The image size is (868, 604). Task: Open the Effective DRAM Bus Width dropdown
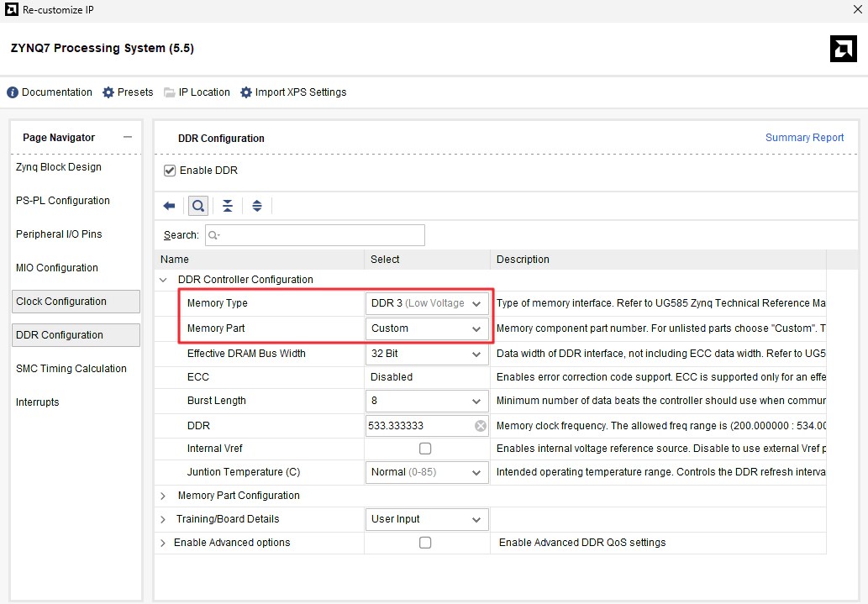427,354
